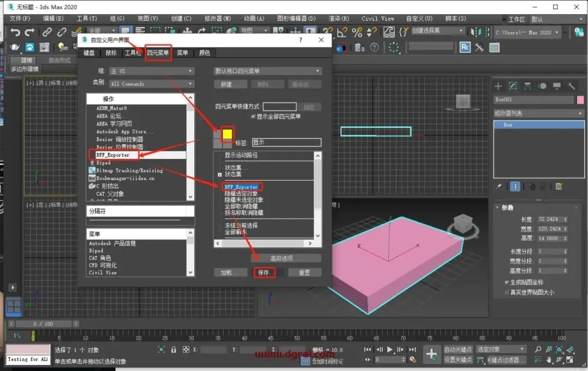Click the 高级选项 button
The width and height of the screenshot is (588, 371).
(286, 258)
